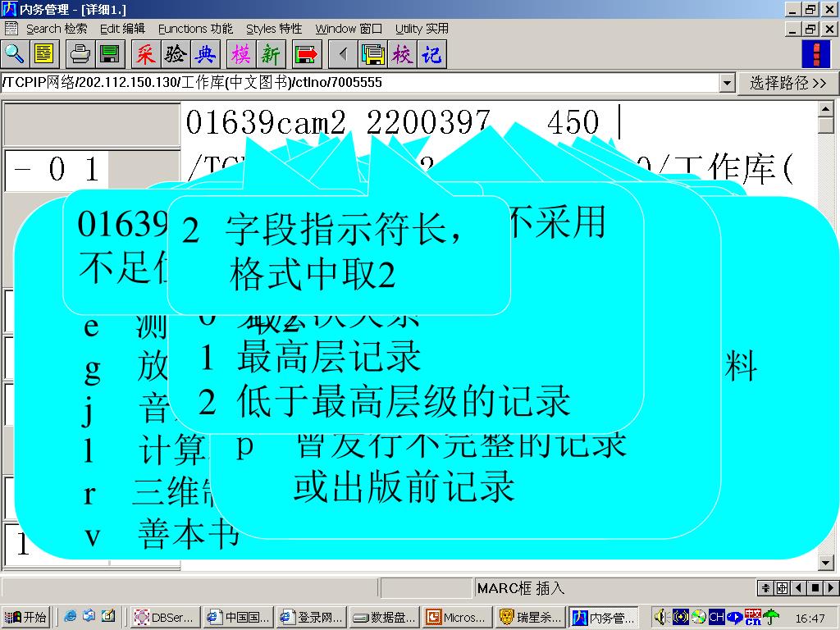Viewport: 840px width, 630px height.
Task: Click the record header line '01639cam2 2200397 450'
Action: coord(391,122)
